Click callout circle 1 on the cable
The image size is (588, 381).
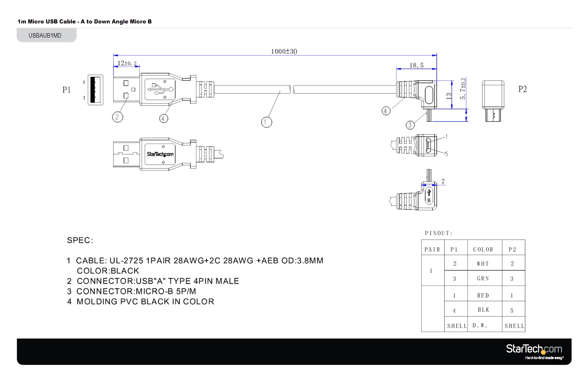pos(266,122)
